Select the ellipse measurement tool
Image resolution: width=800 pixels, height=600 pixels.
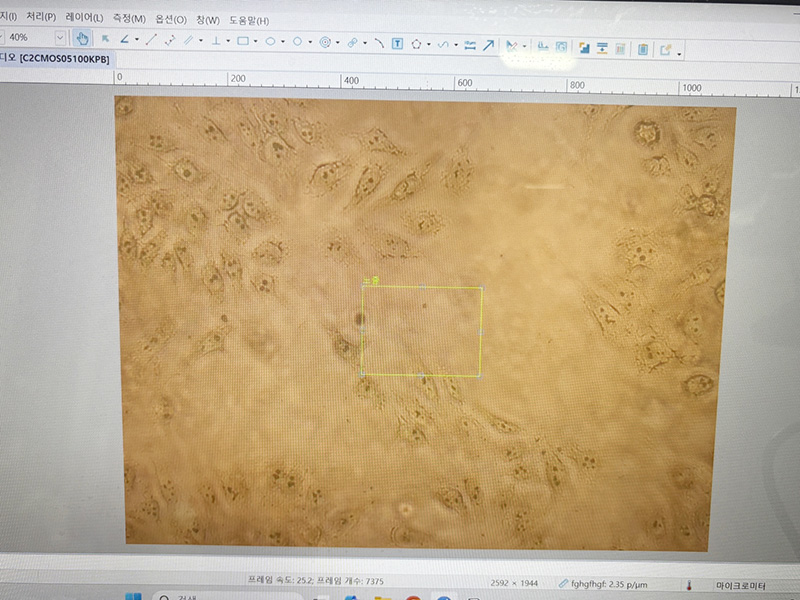coord(270,42)
